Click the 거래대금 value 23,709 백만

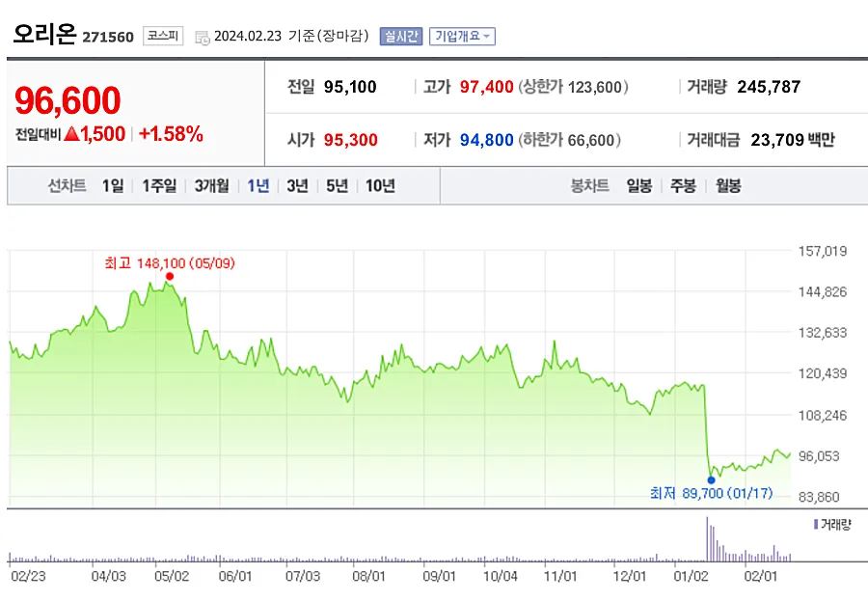pos(792,140)
